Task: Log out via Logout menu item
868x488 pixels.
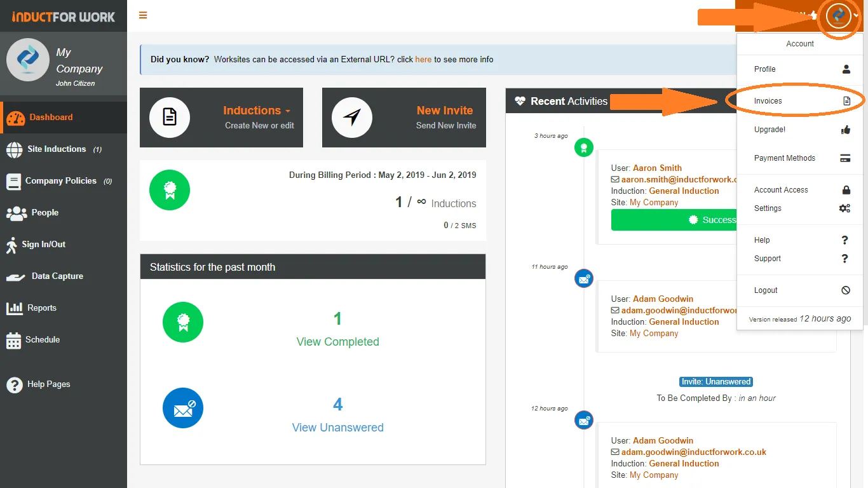Action: [x=800, y=290]
